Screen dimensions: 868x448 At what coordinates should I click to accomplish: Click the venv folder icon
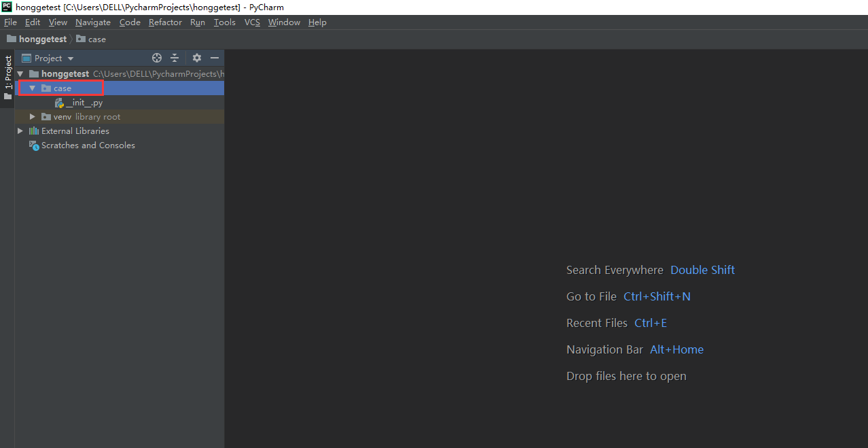point(46,117)
